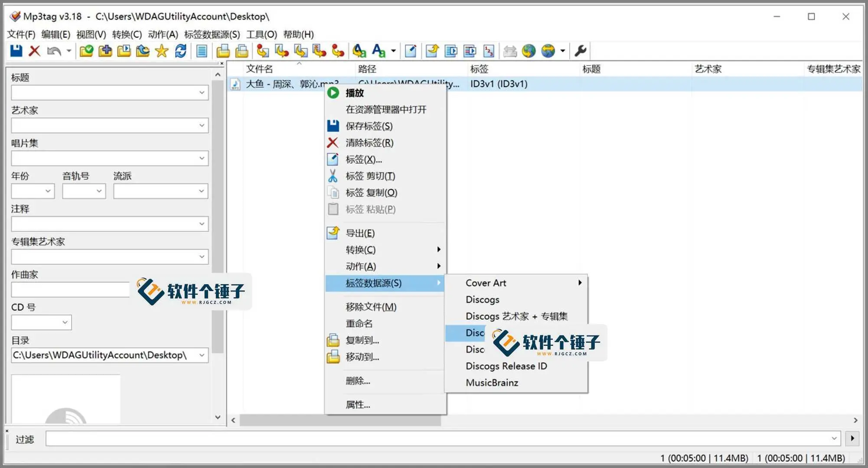Click the Select all files list icon
This screenshot has width=868, height=468.
[x=202, y=51]
